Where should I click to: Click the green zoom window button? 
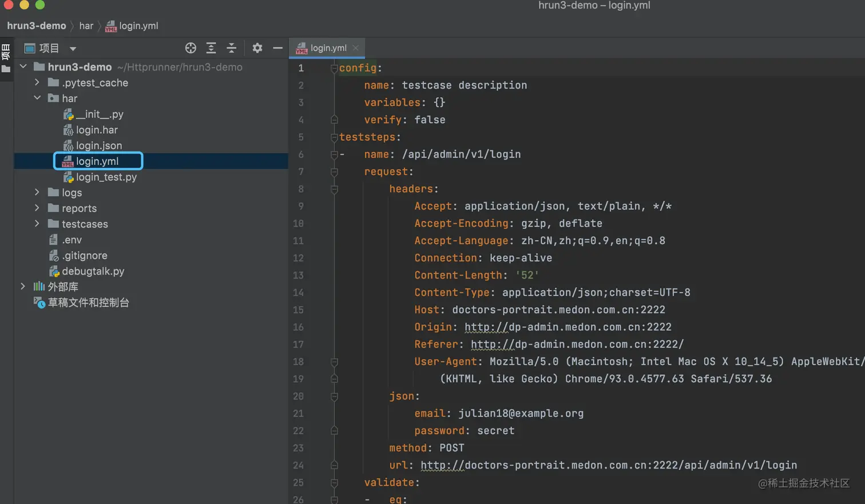40,5
